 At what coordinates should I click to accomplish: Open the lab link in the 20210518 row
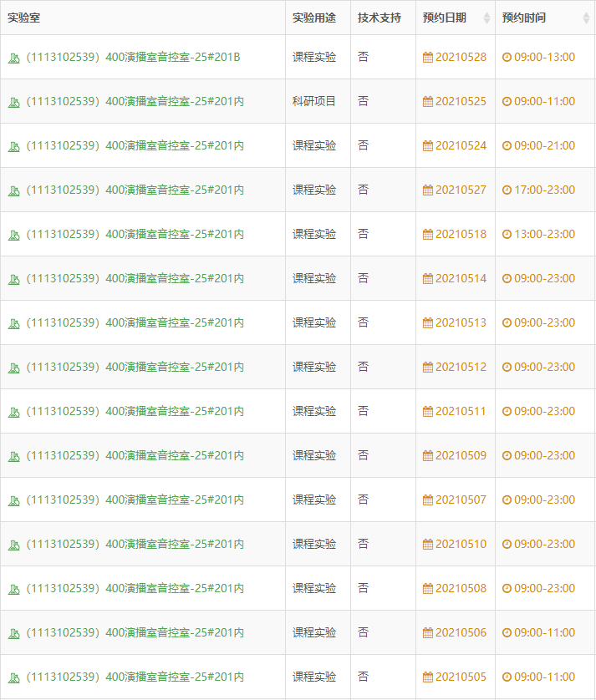[135, 234]
